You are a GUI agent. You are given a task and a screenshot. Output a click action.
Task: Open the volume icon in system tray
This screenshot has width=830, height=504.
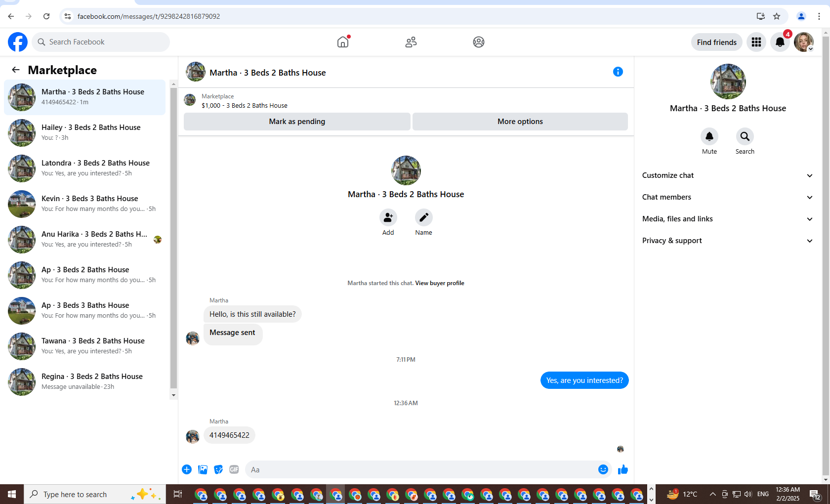tap(748, 494)
